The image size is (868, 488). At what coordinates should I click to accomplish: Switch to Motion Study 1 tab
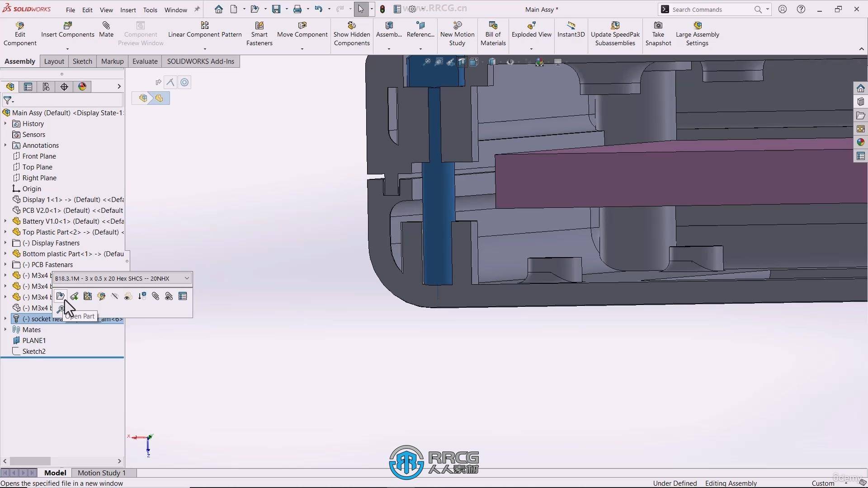pos(102,473)
